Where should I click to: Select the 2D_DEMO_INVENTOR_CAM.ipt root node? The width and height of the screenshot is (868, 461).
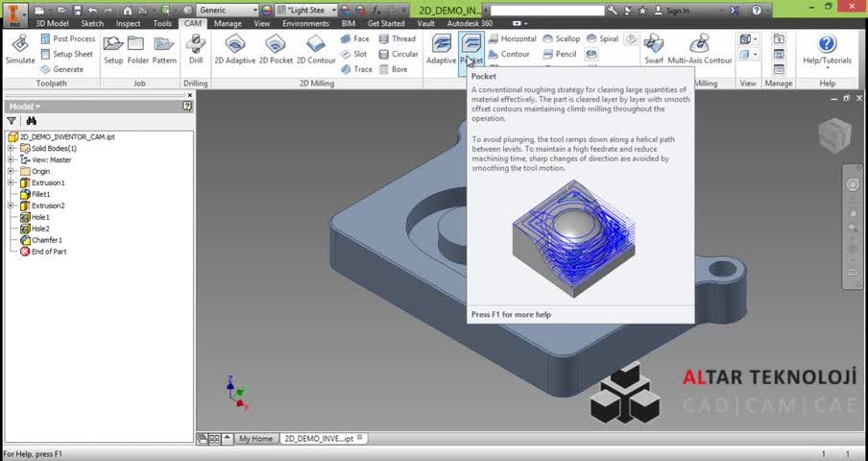pos(61,136)
